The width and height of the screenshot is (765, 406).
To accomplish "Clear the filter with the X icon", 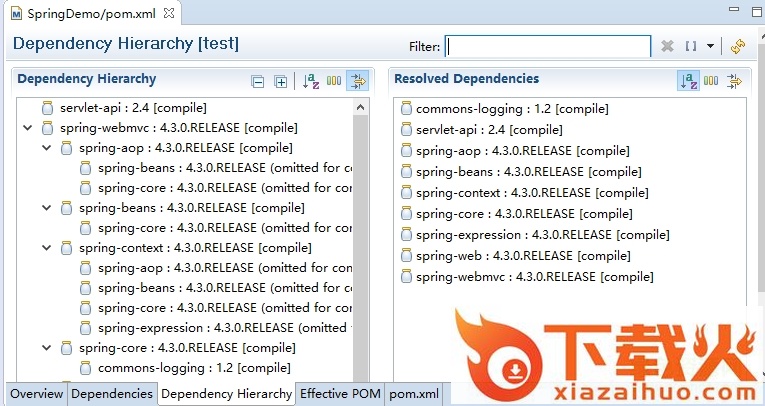I will tap(667, 46).
